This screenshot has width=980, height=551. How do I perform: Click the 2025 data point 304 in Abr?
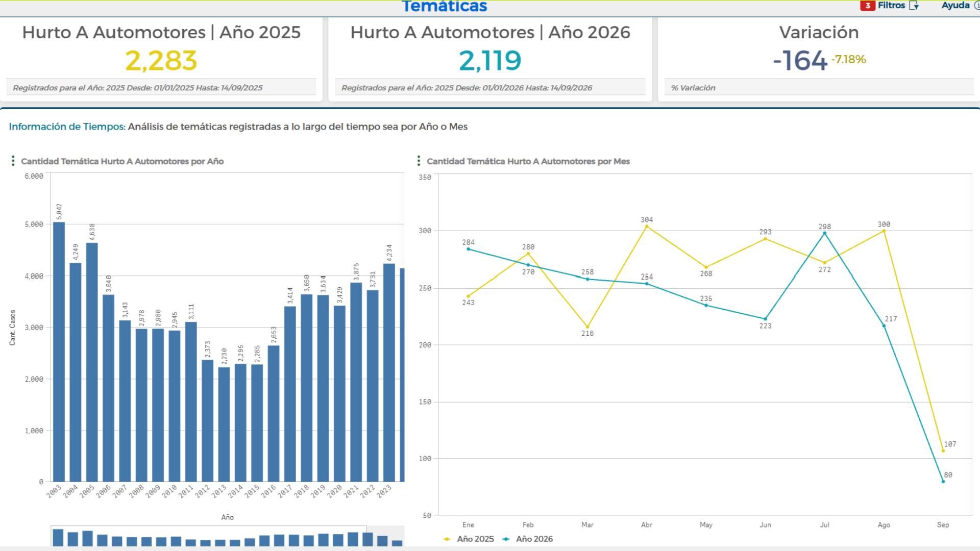click(647, 227)
